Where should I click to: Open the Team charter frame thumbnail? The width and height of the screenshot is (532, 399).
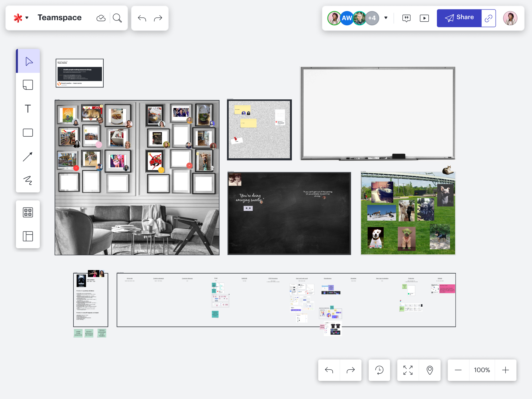tap(79, 73)
